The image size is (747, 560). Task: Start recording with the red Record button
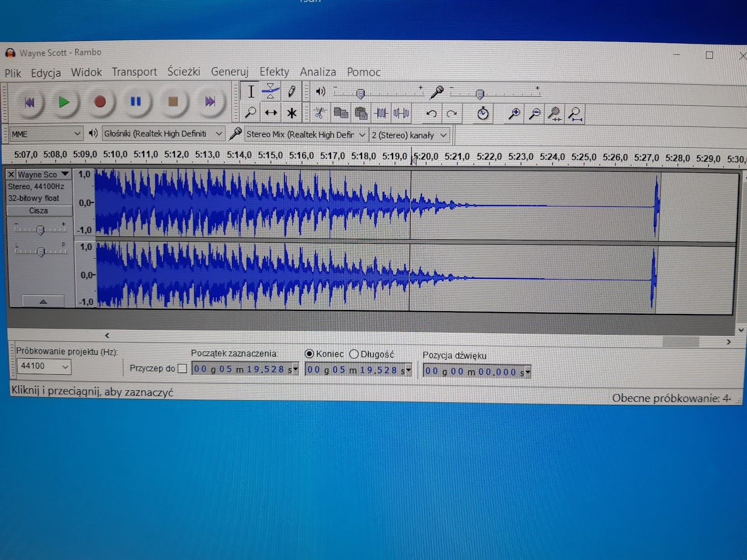(x=100, y=101)
